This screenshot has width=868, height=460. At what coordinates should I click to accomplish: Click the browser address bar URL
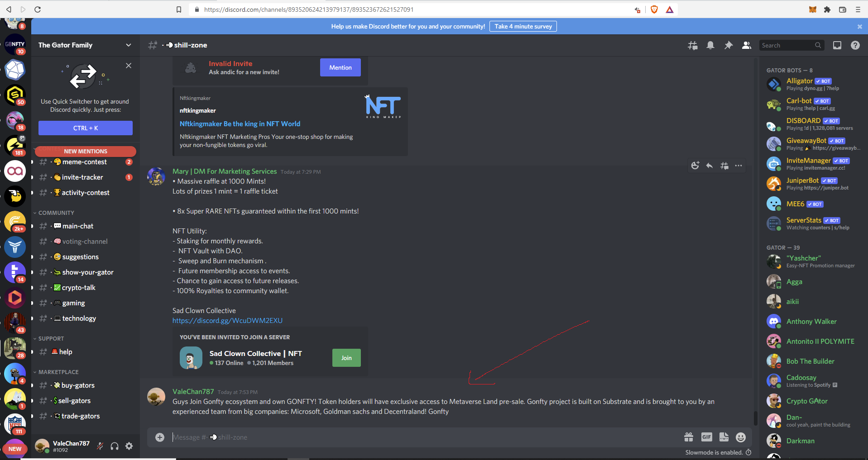pyautogui.click(x=309, y=9)
